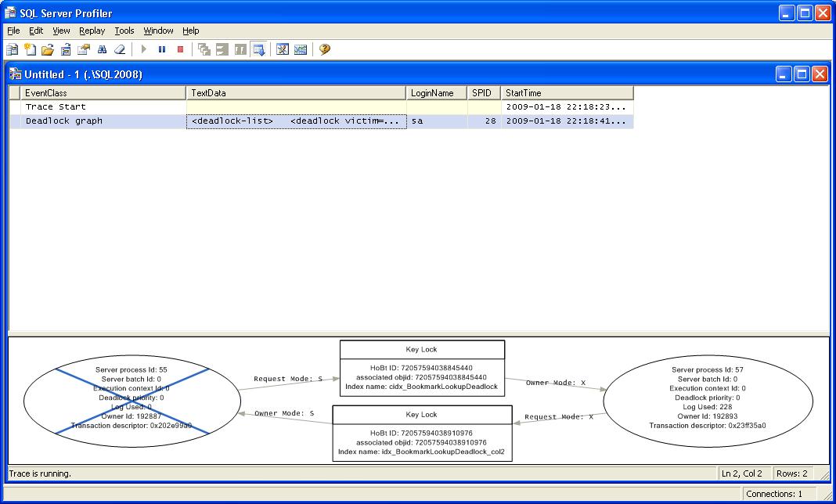
Task: Click the 'Request Mode: S' edge label
Action: (x=288, y=379)
